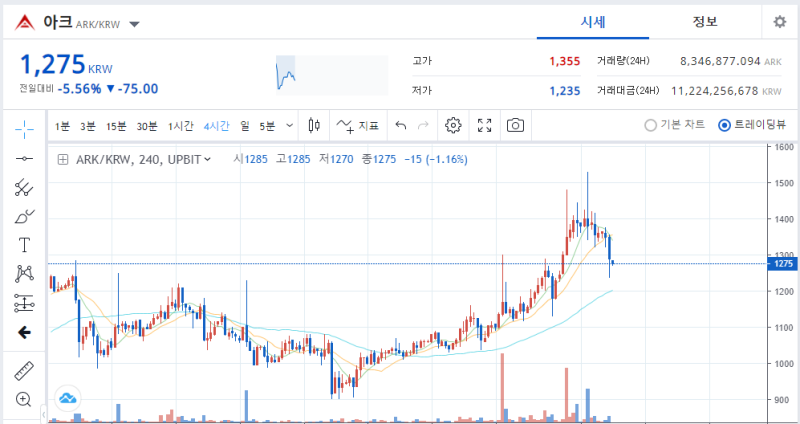This screenshot has width=800, height=424.
Task: Select the 기본 차트 radio option
Action: [x=675, y=124]
